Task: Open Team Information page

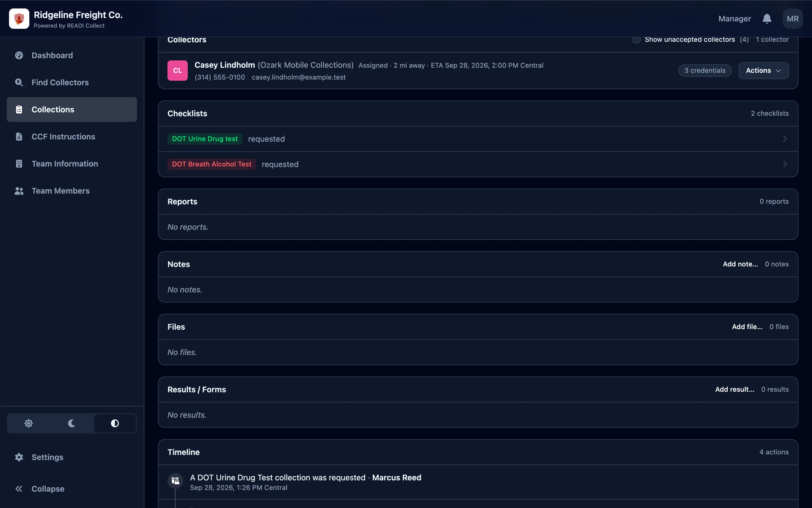Action: tap(72, 164)
